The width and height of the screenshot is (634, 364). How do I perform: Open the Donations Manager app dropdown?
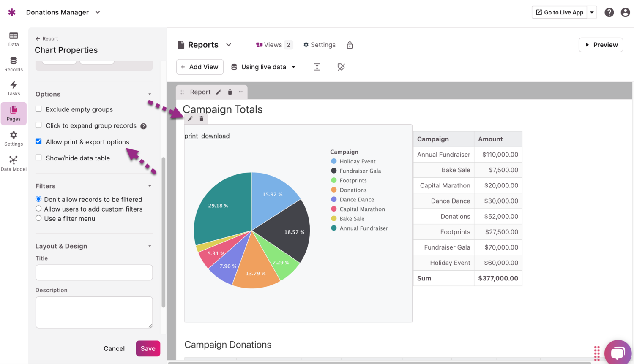point(98,12)
